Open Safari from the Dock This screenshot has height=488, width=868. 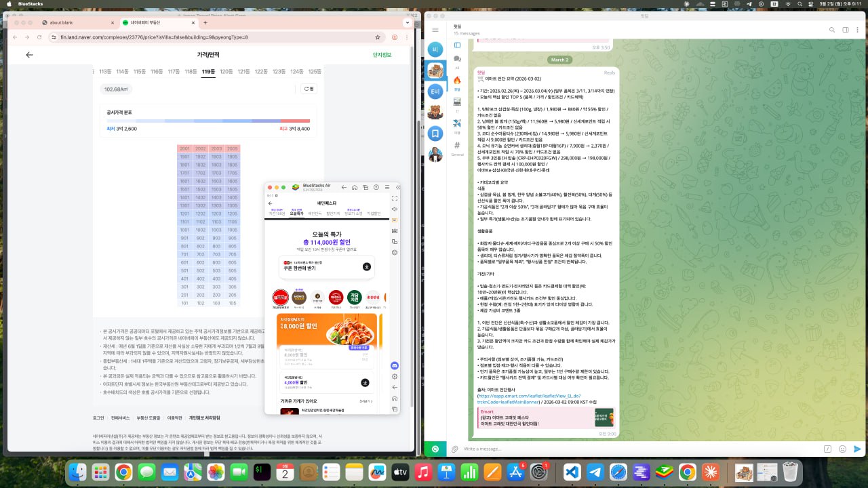click(618, 472)
